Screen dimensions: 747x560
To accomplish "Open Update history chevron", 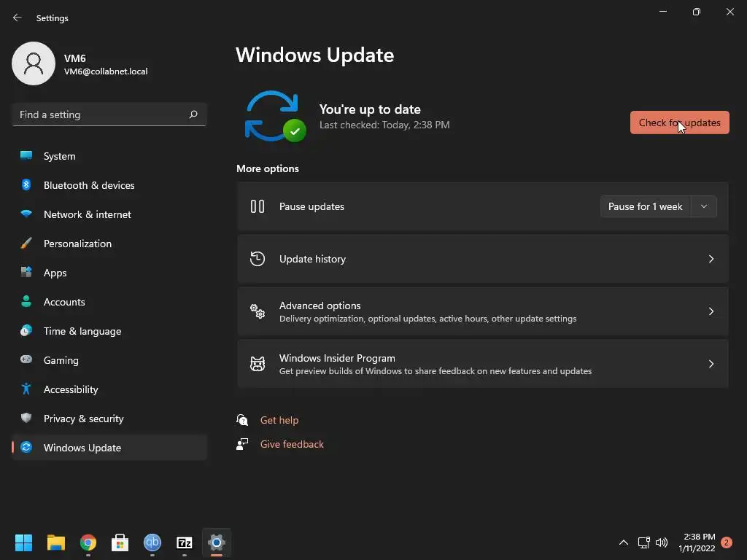I will 711,259.
